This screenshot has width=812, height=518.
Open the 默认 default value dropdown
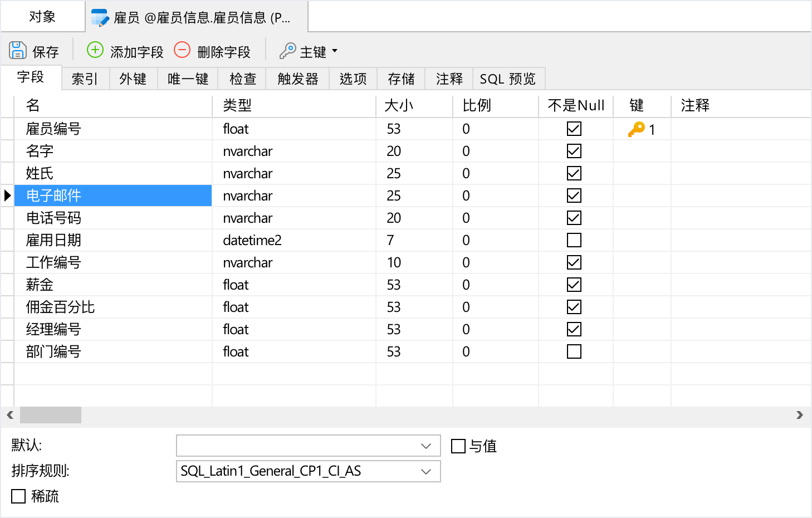click(x=426, y=446)
